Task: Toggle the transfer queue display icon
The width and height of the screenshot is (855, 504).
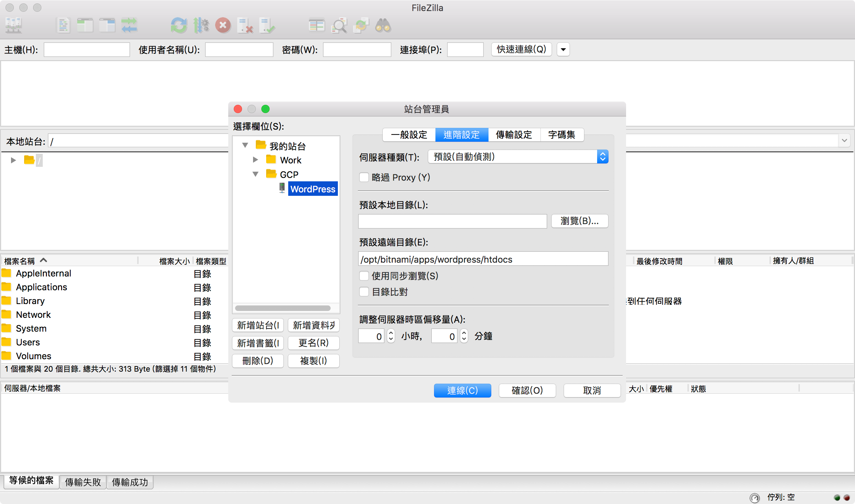Action: (x=129, y=25)
